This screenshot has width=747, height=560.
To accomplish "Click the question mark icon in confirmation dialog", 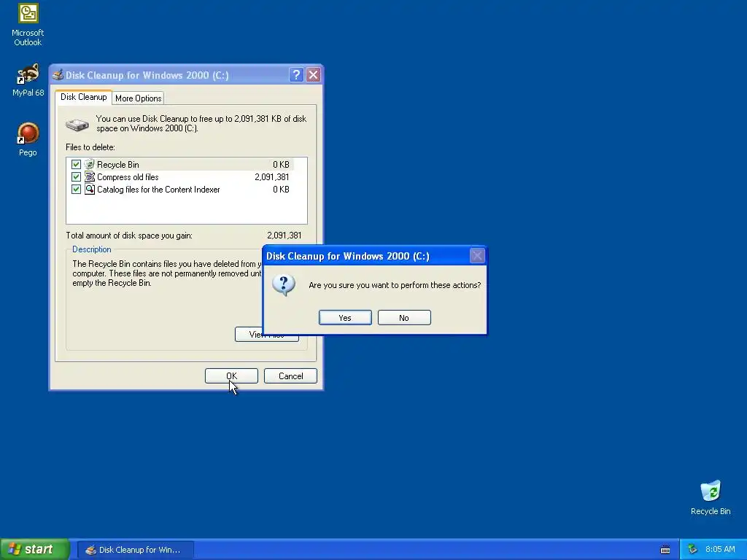I will (x=284, y=285).
